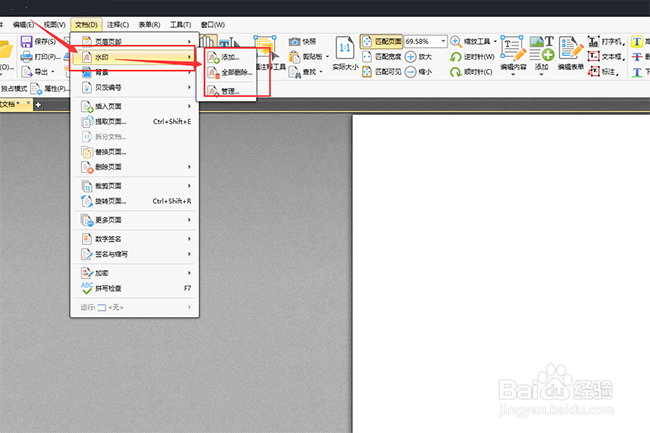Open the Window (窗口(W)) menu

213,25
